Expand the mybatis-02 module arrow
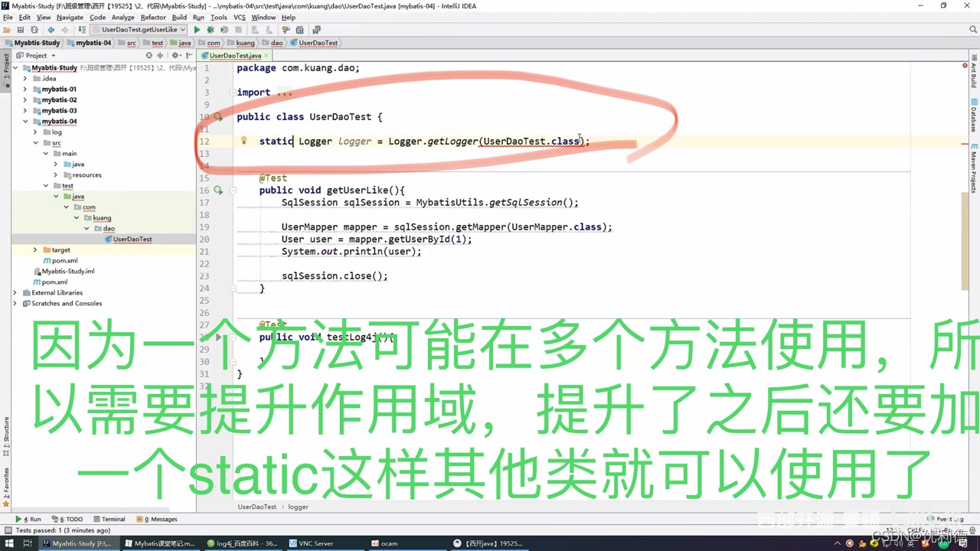The image size is (980, 551). coord(25,99)
